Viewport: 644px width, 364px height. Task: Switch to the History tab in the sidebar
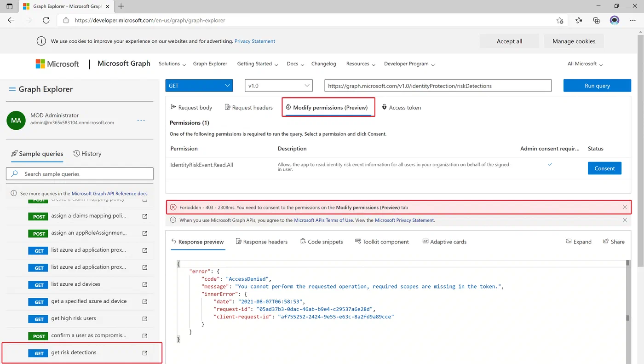point(87,154)
